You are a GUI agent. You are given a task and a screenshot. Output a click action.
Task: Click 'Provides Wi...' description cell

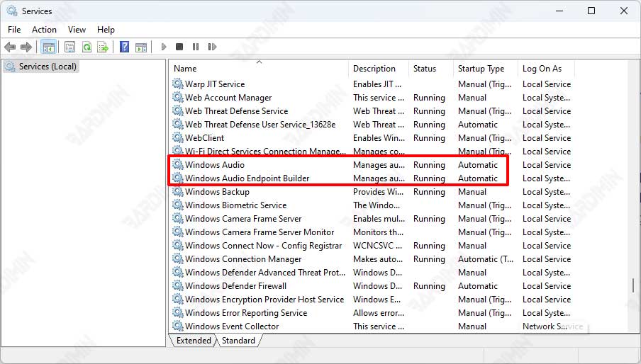tap(378, 191)
